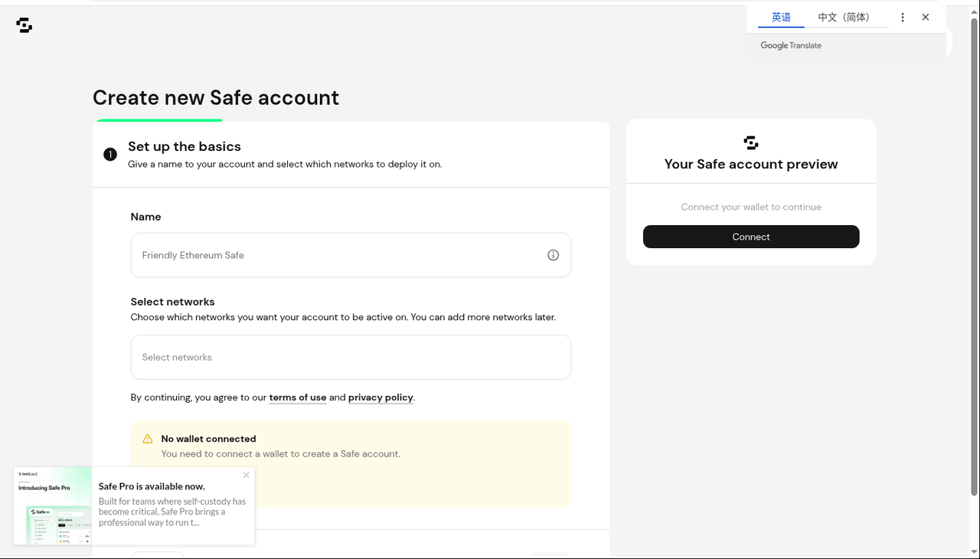Open the Introducing Safe Pro thumbnail
Image resolution: width=980 pixels, height=559 pixels.
click(53, 506)
